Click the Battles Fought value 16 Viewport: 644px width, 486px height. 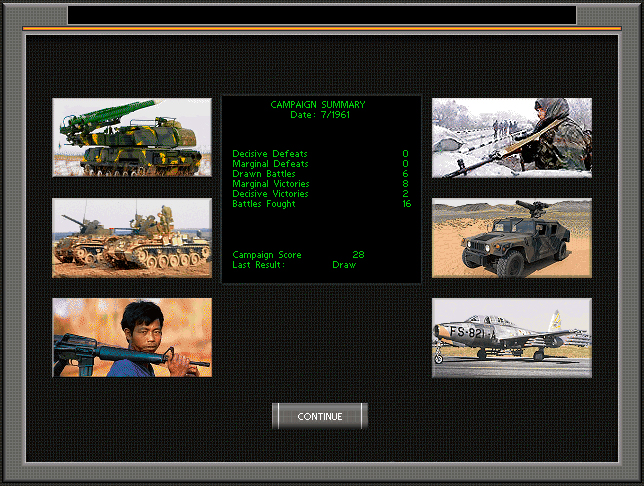[x=407, y=204]
